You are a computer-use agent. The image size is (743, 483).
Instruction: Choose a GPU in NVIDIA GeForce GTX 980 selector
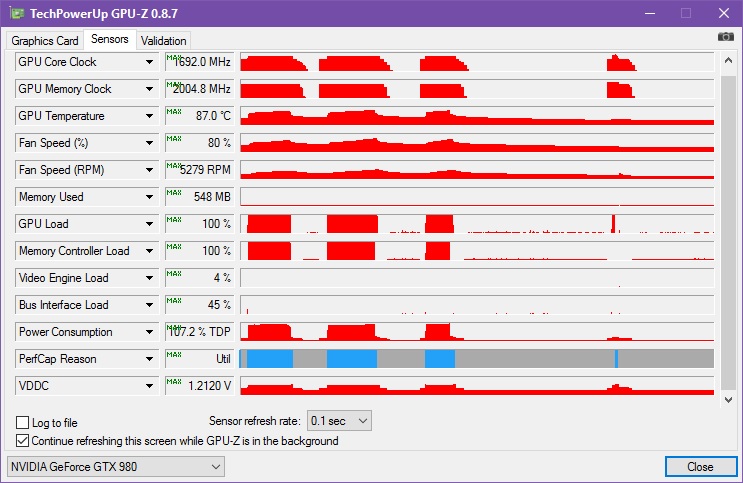(x=116, y=467)
